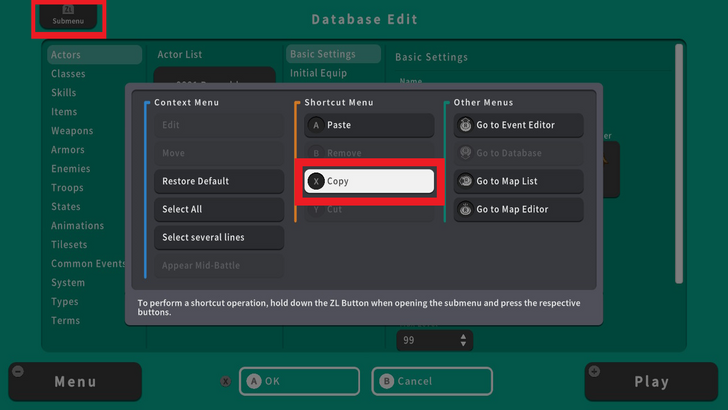Click the Cancel button
Image resolution: width=728 pixels, height=410 pixels.
point(432,381)
